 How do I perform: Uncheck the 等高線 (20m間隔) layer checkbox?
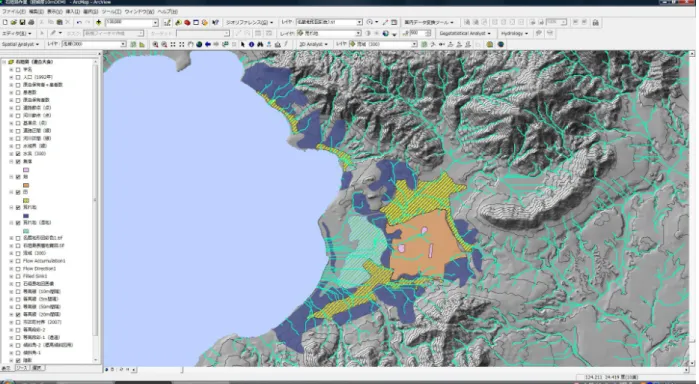pos(18,314)
